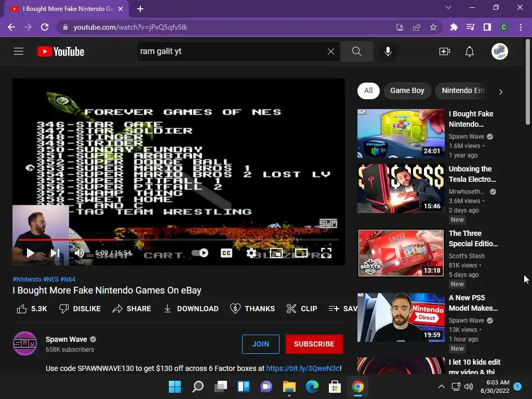
Task: Go back in the browser
Action: click(x=11, y=27)
